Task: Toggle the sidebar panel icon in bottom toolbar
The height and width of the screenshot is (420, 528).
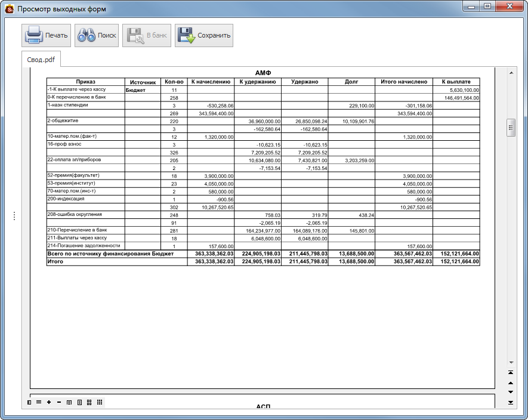Action: pos(29,402)
